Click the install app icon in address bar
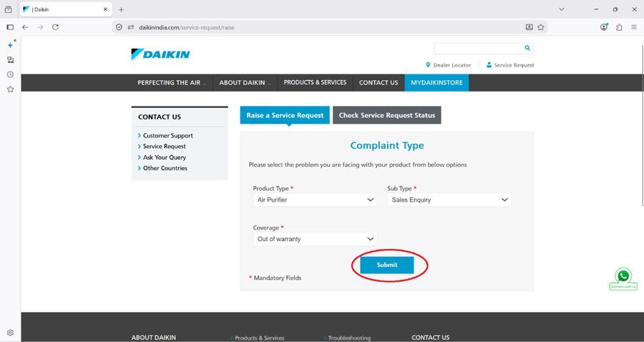Viewport: 644px width, 342px height. tap(529, 27)
